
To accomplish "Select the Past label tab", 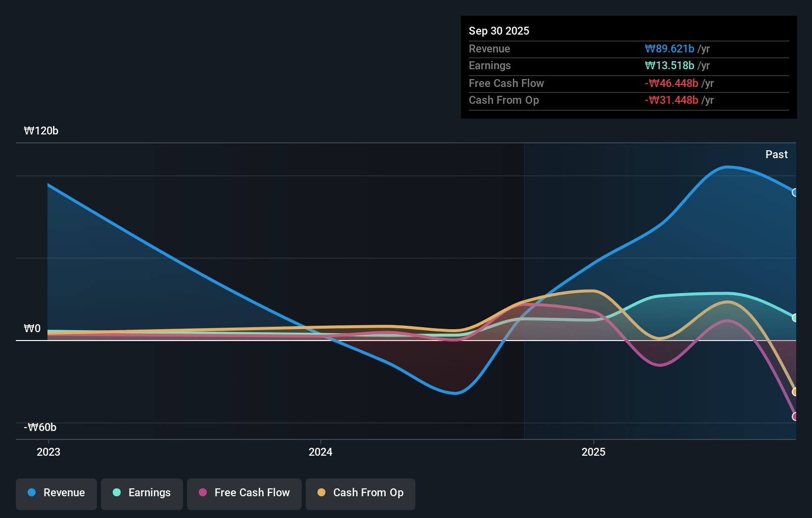I will pos(776,154).
